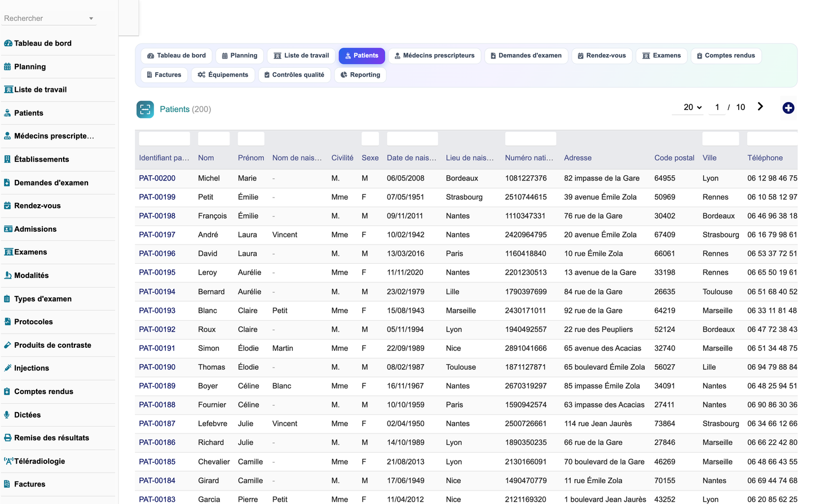Open the Examens top tab
The image size is (815, 504).
662,56
